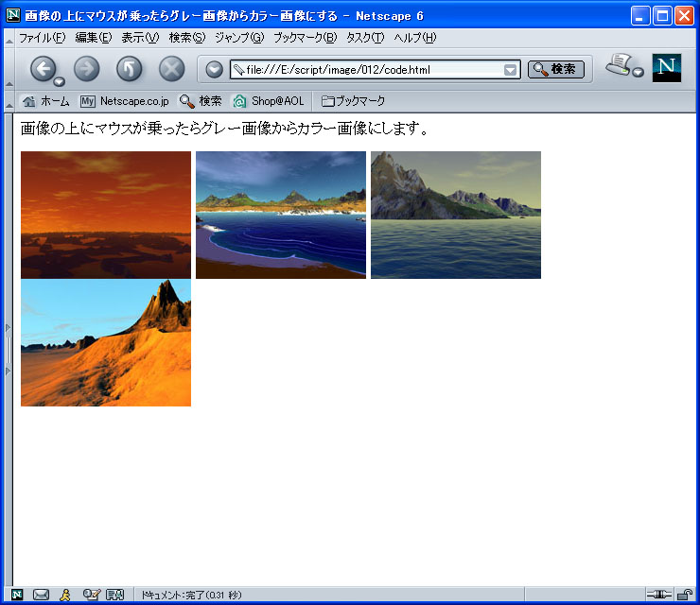
Task: Reload the page with the Reload button
Action: (x=129, y=68)
